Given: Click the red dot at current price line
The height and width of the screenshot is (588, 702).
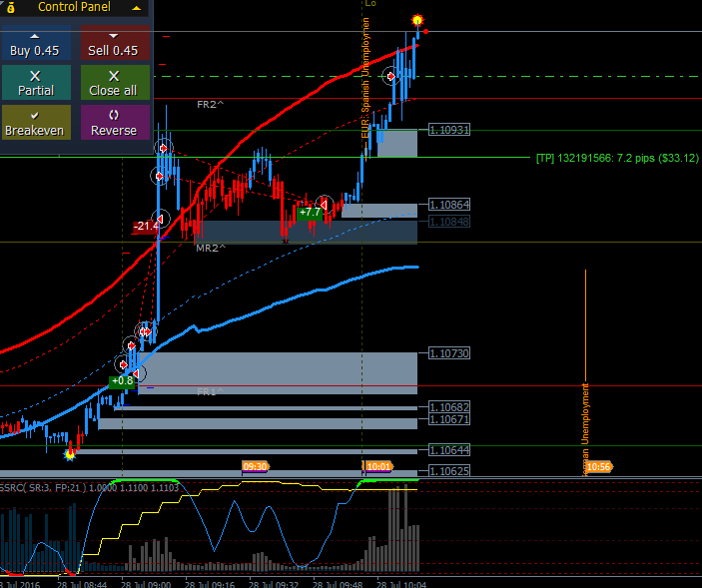Looking at the screenshot, I should click(x=425, y=31).
